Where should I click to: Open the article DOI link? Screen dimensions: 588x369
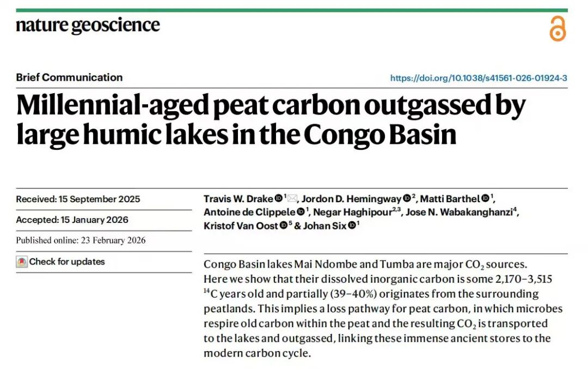point(479,78)
